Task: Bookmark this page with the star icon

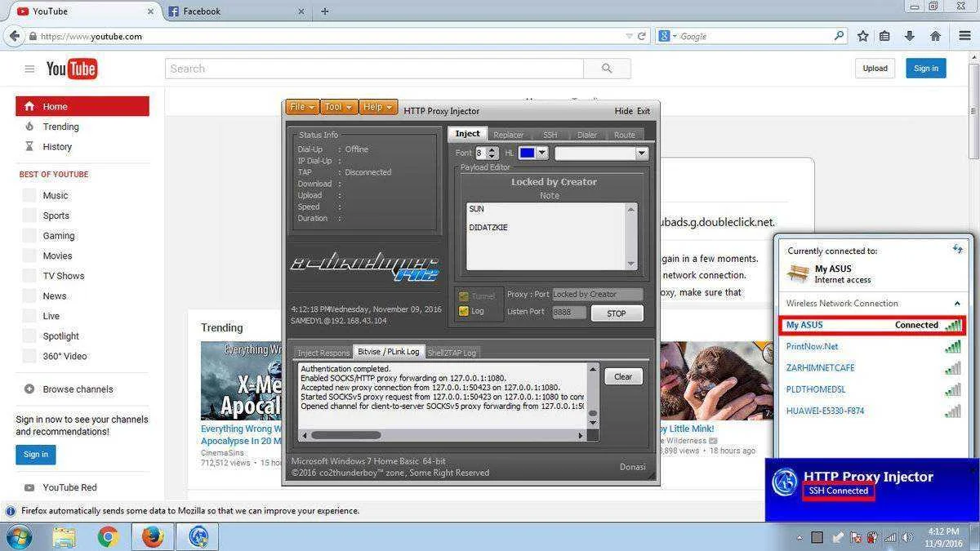Action: click(x=863, y=36)
